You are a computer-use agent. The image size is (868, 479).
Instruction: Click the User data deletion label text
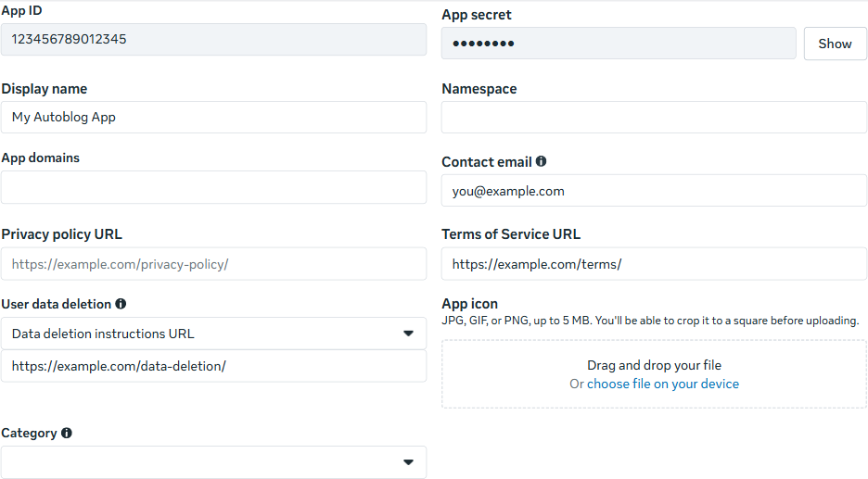click(56, 304)
